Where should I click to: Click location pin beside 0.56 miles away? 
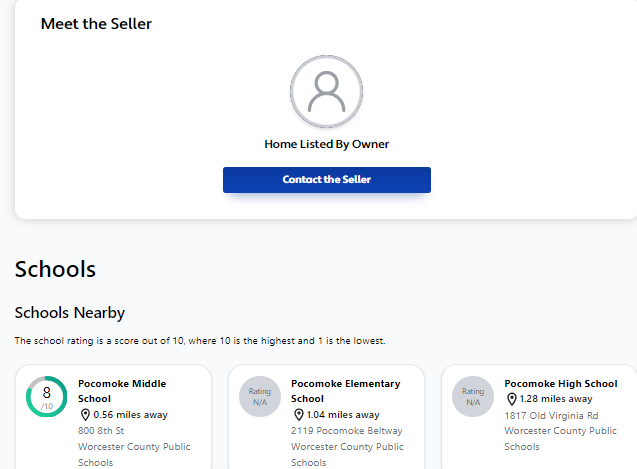[x=85, y=414]
